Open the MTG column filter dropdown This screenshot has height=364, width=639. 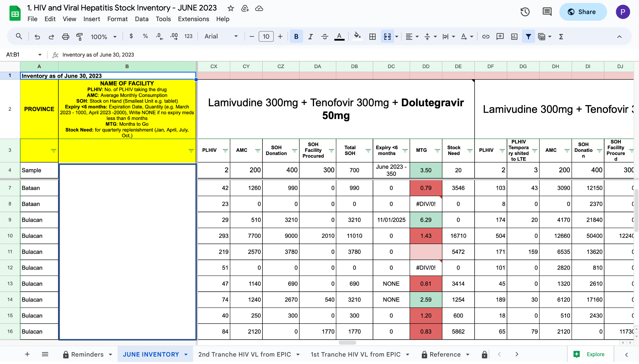(x=437, y=151)
